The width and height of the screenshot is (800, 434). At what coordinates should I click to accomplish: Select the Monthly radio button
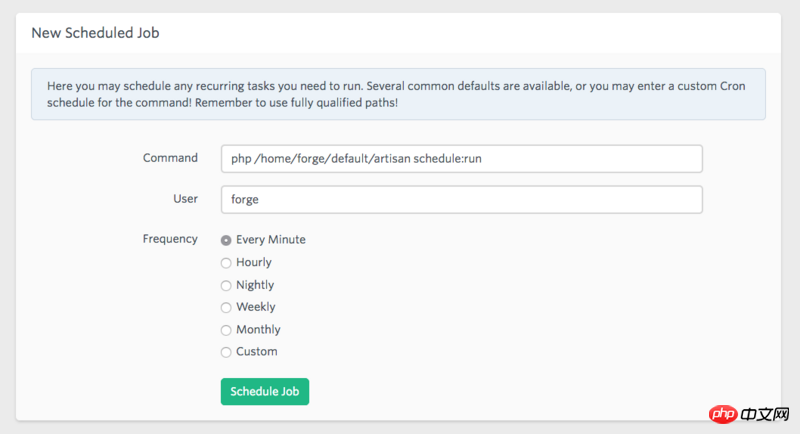(226, 330)
